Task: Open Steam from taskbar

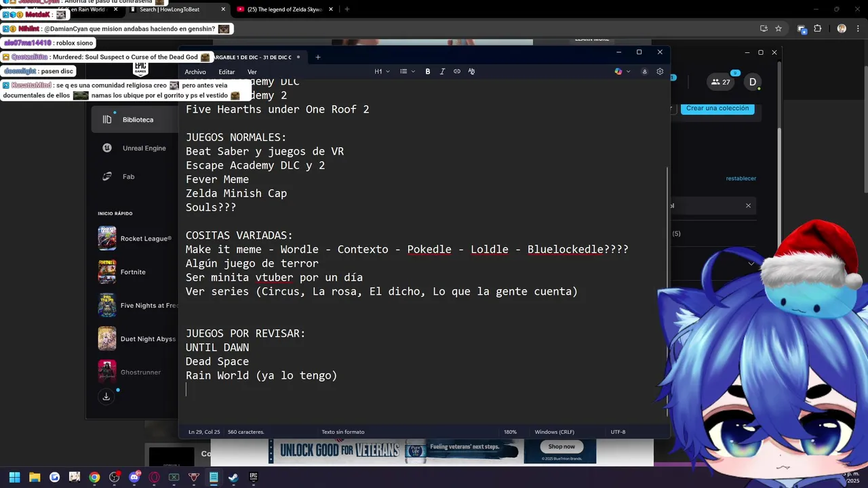Action: click(233, 477)
